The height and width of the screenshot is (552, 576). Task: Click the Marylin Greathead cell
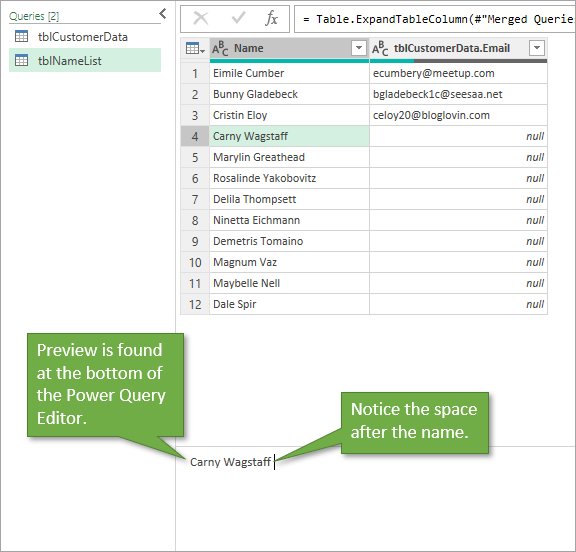coord(289,157)
